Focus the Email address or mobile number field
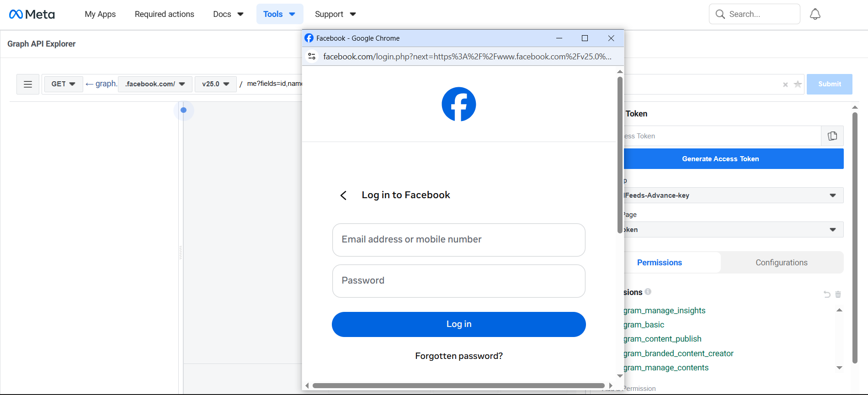 click(458, 240)
